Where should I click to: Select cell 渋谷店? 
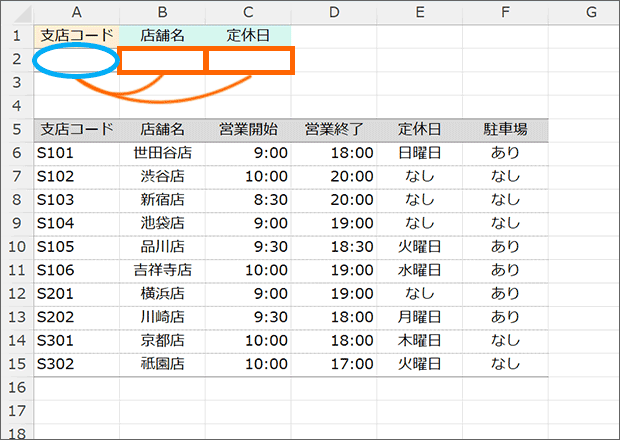(163, 177)
